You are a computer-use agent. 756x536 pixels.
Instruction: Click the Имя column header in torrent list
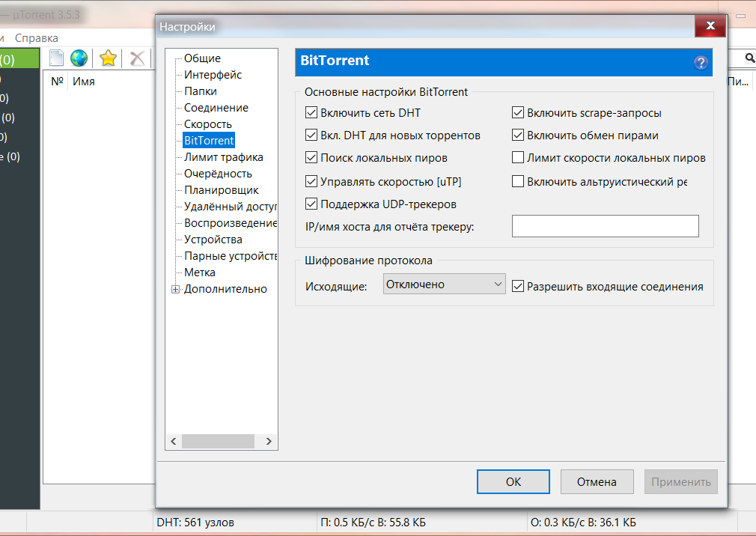(x=84, y=82)
